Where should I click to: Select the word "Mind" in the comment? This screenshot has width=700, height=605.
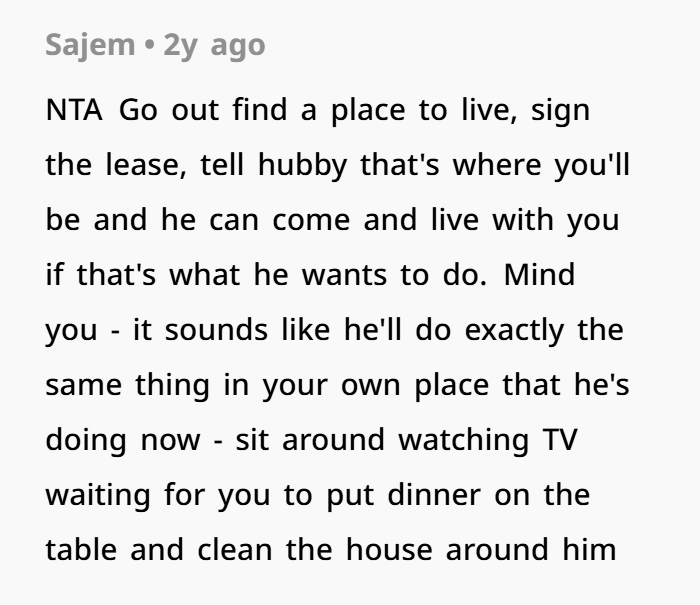539,274
